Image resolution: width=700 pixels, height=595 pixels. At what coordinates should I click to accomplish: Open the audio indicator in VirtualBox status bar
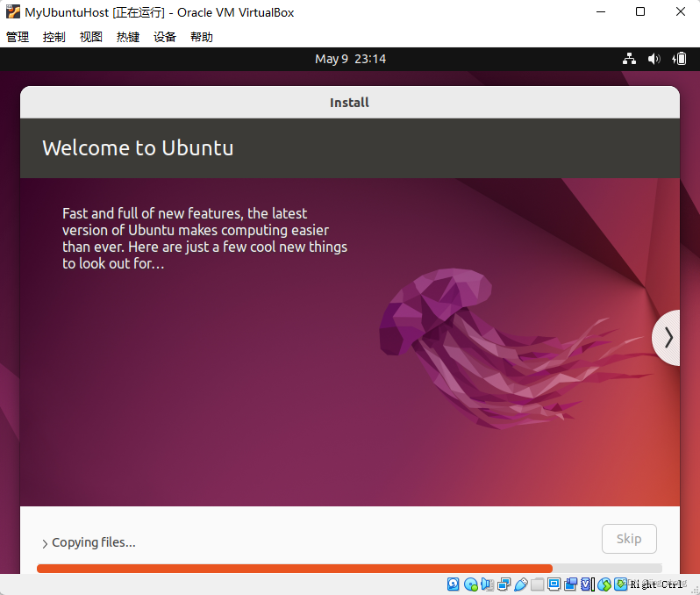click(x=487, y=584)
